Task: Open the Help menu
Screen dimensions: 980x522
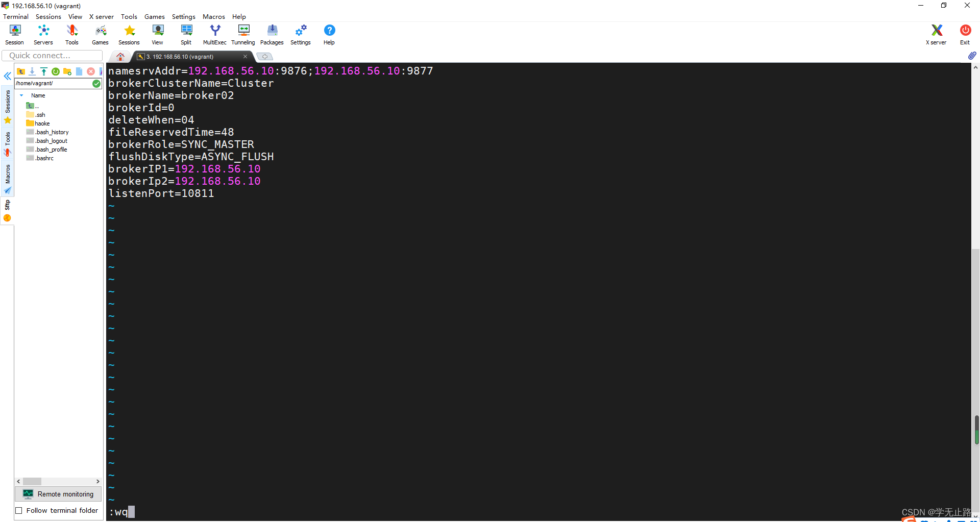Action: tap(239, 17)
